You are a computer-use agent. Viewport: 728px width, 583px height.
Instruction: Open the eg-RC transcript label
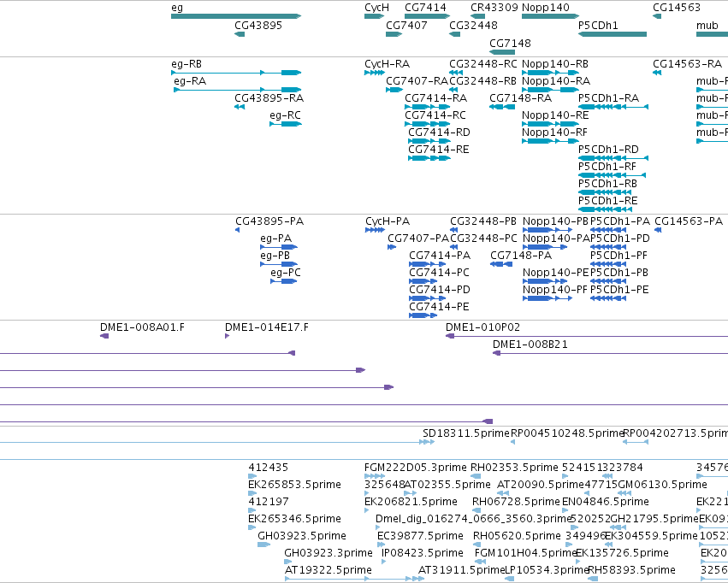coord(285,115)
